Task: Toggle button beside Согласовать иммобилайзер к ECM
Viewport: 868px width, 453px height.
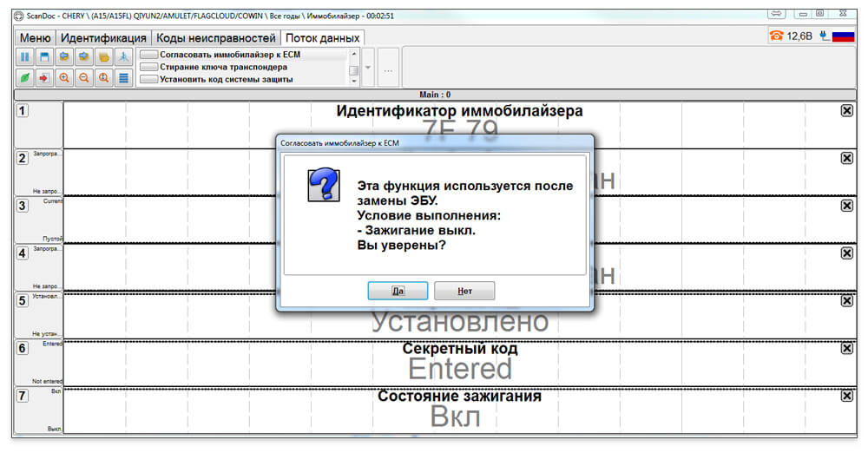Action: [148, 55]
